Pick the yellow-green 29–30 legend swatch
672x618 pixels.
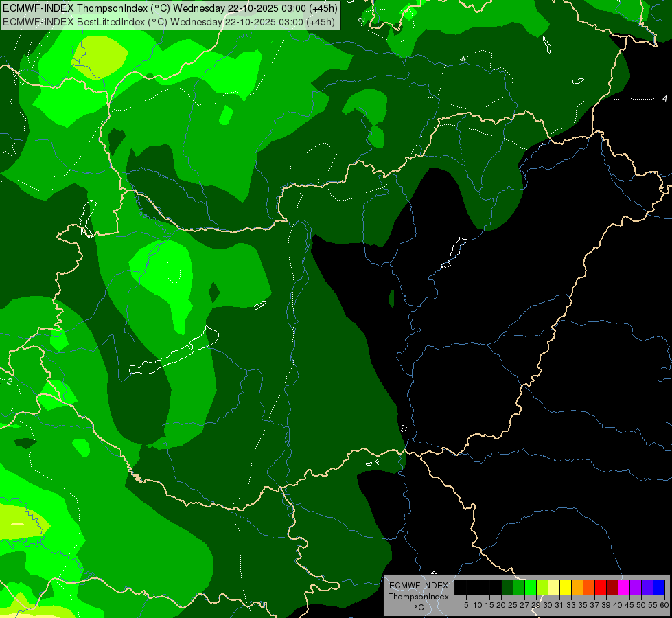click(x=542, y=587)
